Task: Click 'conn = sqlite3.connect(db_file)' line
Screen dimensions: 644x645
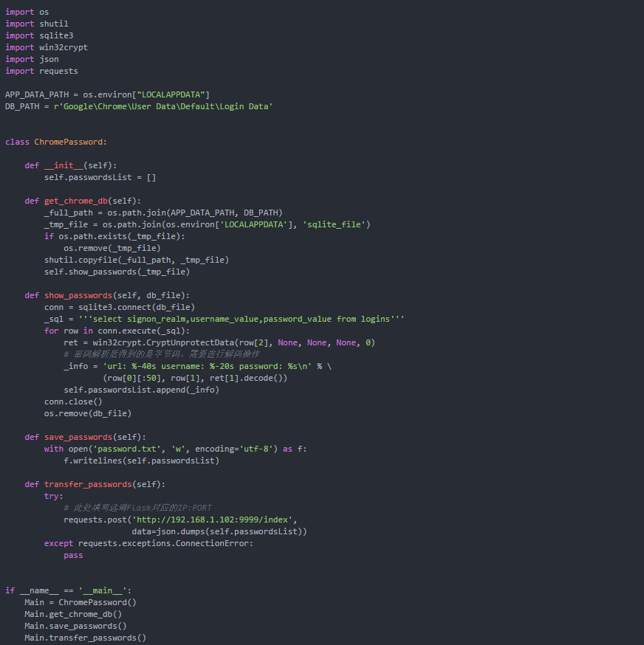Action: tap(120, 307)
